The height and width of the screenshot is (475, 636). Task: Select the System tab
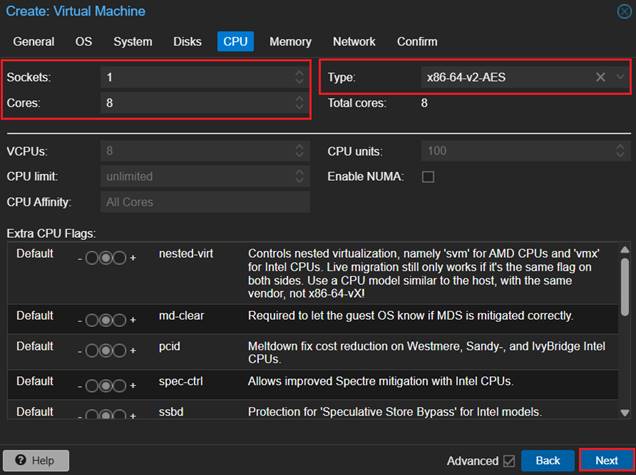tap(133, 42)
